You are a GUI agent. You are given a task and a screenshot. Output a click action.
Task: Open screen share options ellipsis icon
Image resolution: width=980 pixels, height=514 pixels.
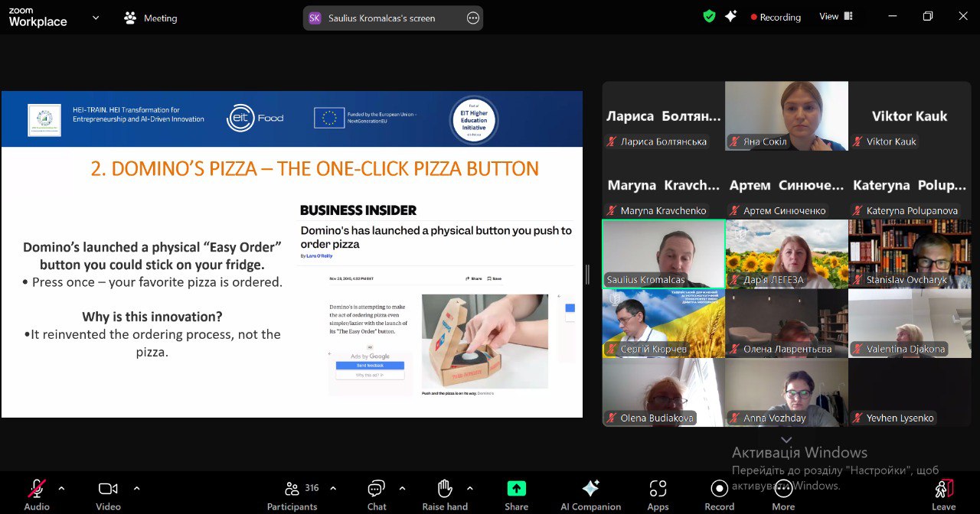pos(473,18)
